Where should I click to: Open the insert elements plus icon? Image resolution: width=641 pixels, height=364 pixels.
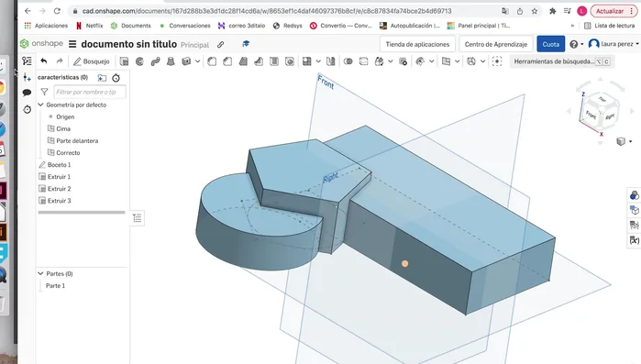click(x=27, y=77)
